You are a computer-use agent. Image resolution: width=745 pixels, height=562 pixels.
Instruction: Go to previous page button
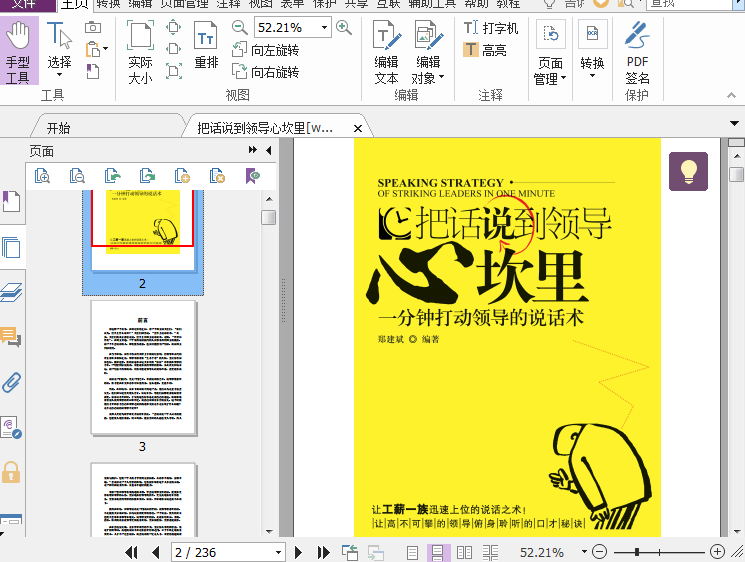pos(155,552)
